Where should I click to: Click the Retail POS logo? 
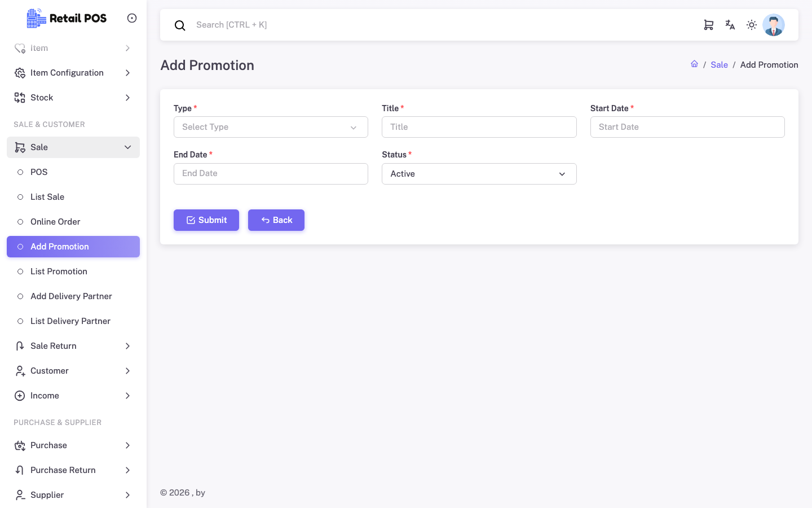[x=67, y=18]
